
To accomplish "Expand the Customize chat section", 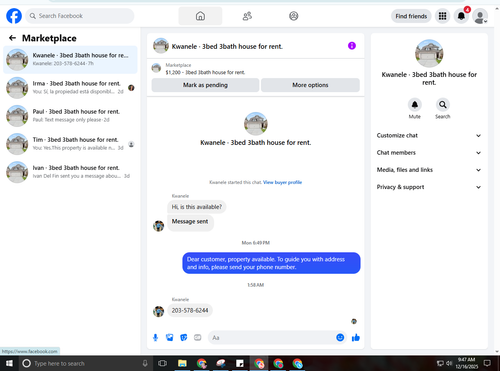I will [x=429, y=136].
